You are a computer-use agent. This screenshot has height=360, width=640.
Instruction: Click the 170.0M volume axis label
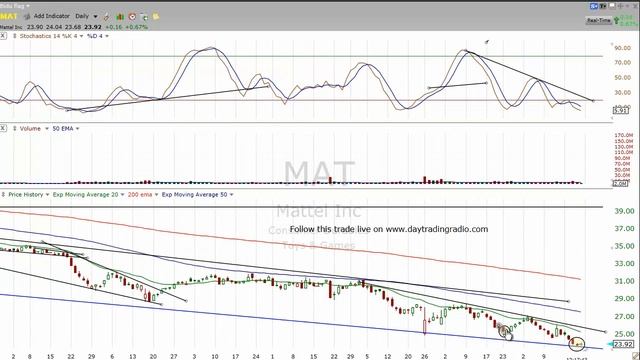[624, 135]
